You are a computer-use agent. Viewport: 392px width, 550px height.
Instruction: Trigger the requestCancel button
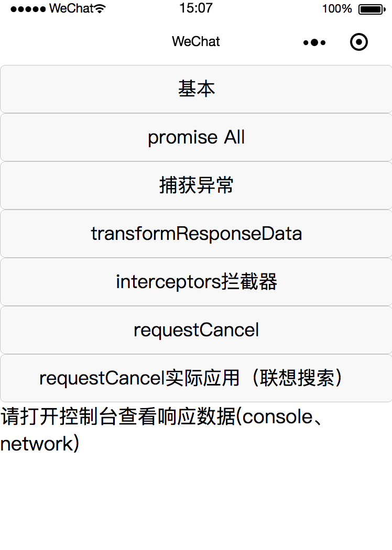point(196,330)
